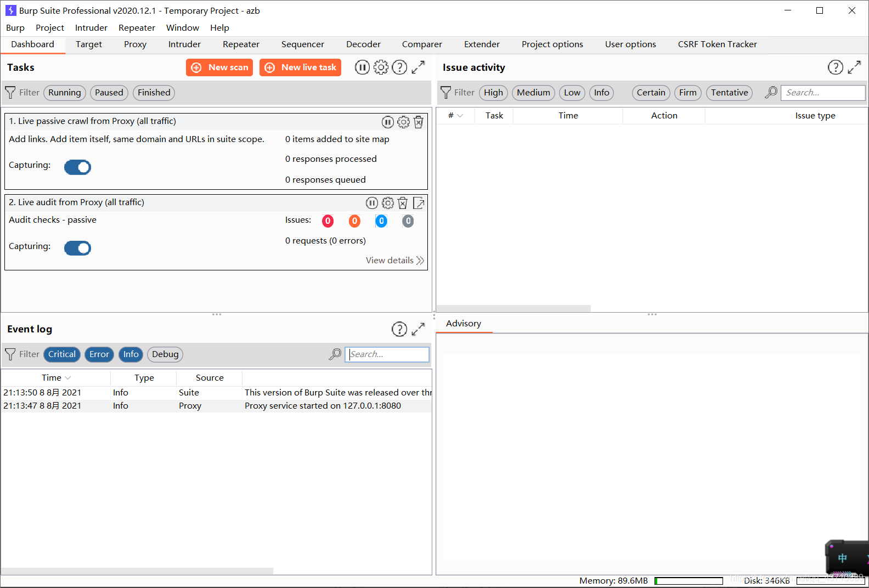Viewport: 869px width, 588px height.
Task: Click blue low-severity issues count badge
Action: (381, 220)
